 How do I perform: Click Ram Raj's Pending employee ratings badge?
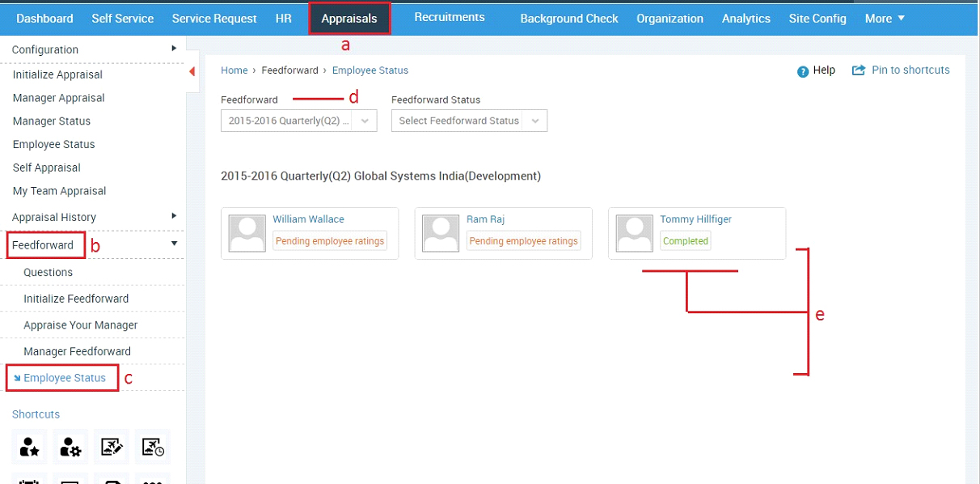(x=524, y=241)
